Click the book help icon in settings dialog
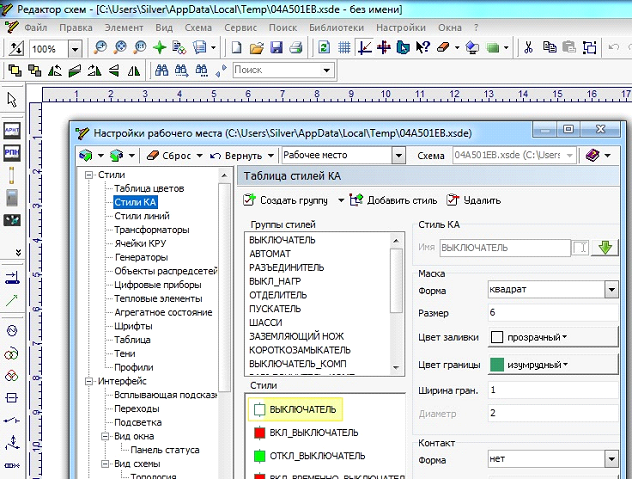Image resolution: width=632 pixels, height=479 pixels. 591,155
